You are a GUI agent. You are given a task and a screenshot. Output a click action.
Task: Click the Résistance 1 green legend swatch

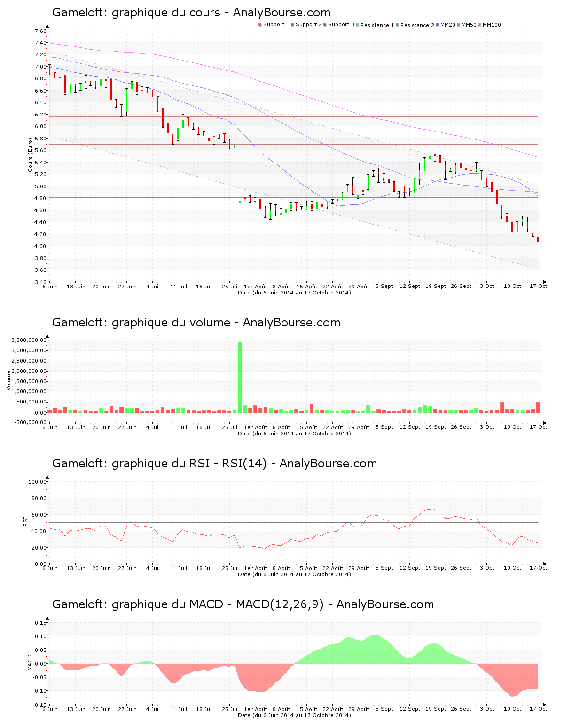(358, 25)
